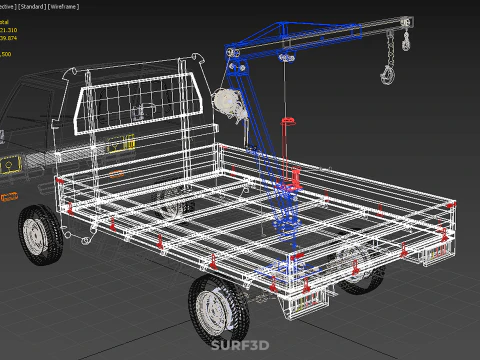Select the mesh headache rack behind cab

pyautogui.click(x=139, y=103)
